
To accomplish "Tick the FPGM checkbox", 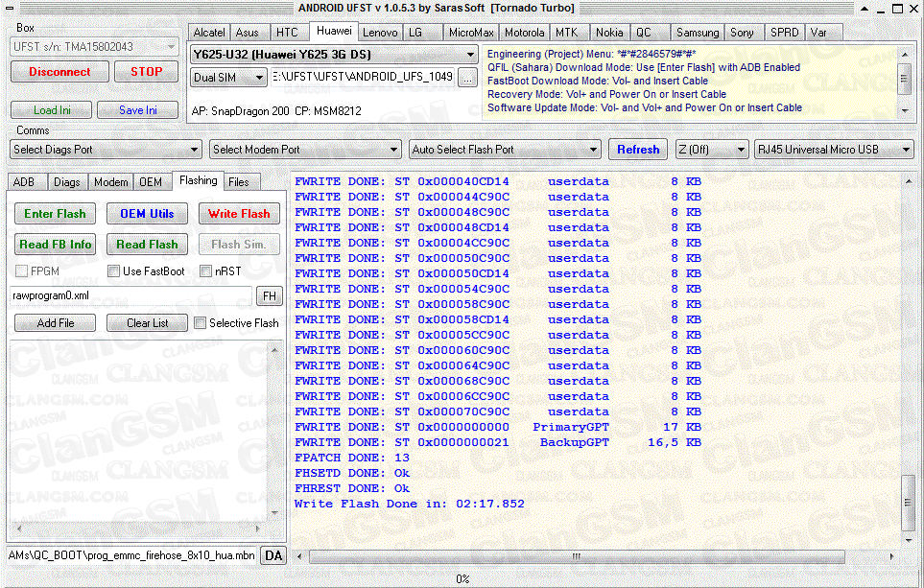I will (x=22, y=271).
